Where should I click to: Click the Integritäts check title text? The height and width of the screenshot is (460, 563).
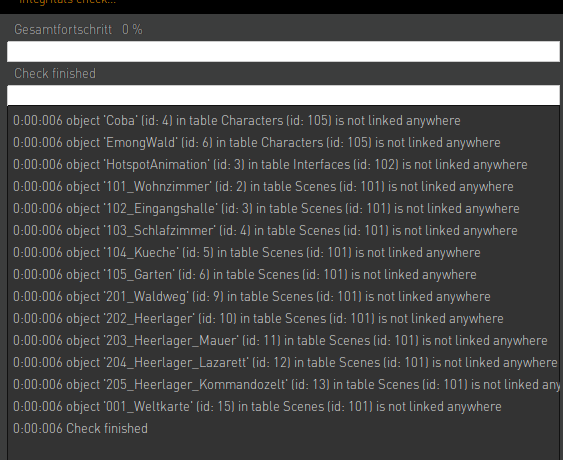pos(67,2)
